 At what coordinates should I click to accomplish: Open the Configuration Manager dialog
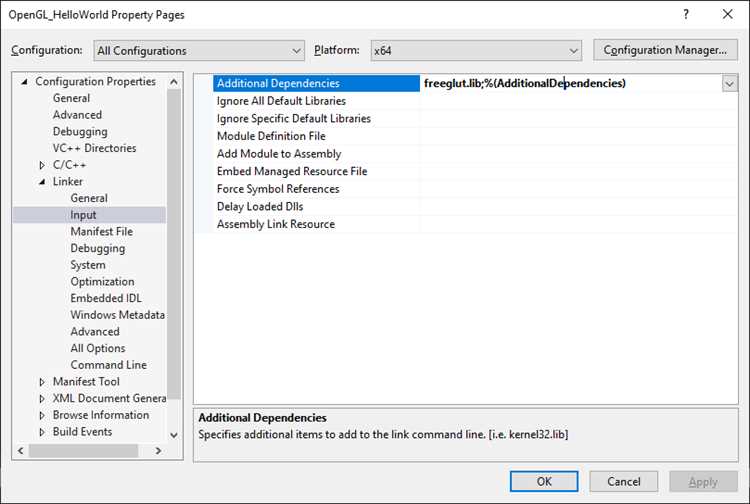pyautogui.click(x=665, y=50)
